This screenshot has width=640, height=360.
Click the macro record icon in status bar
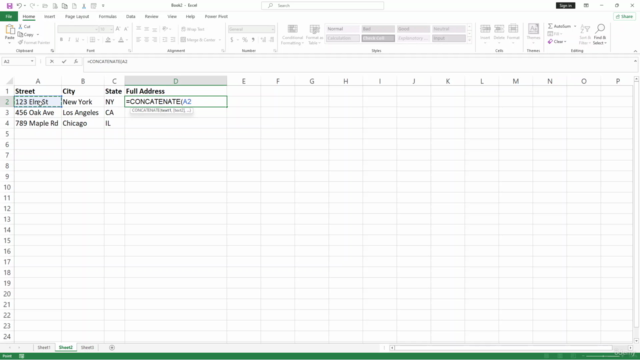tap(22, 356)
